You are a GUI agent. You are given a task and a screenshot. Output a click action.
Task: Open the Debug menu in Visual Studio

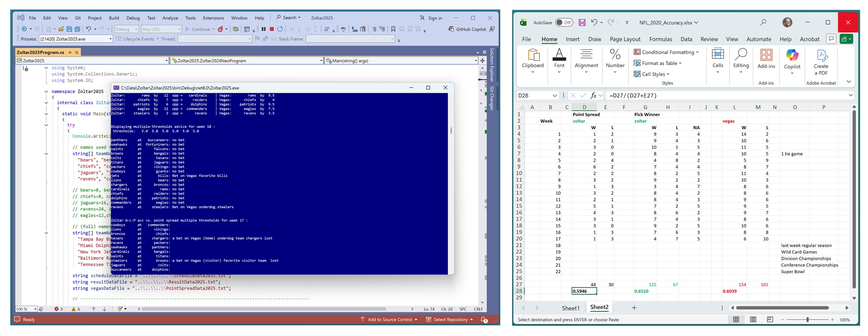click(133, 18)
